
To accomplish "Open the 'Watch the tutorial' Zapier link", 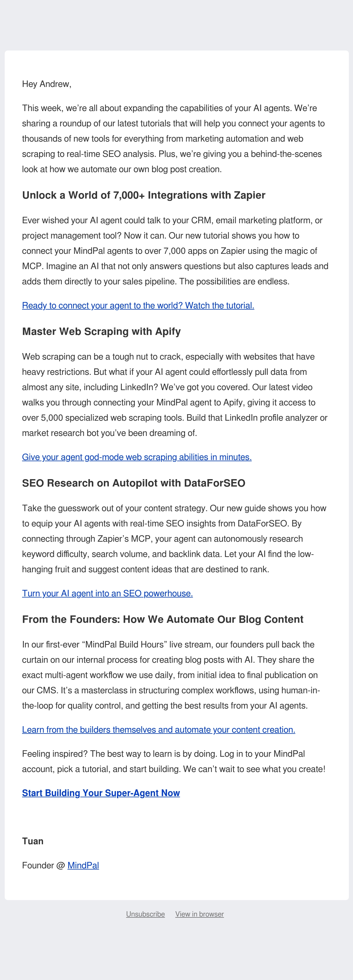I will coord(138,306).
